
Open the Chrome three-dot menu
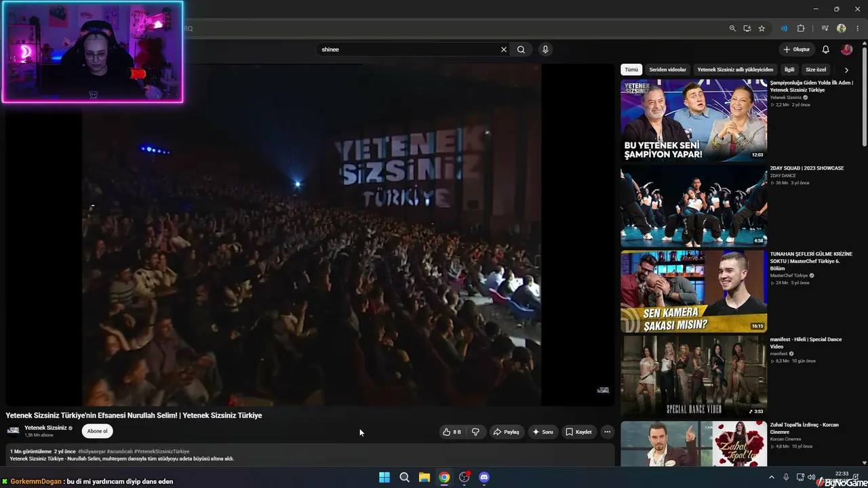[858, 28]
